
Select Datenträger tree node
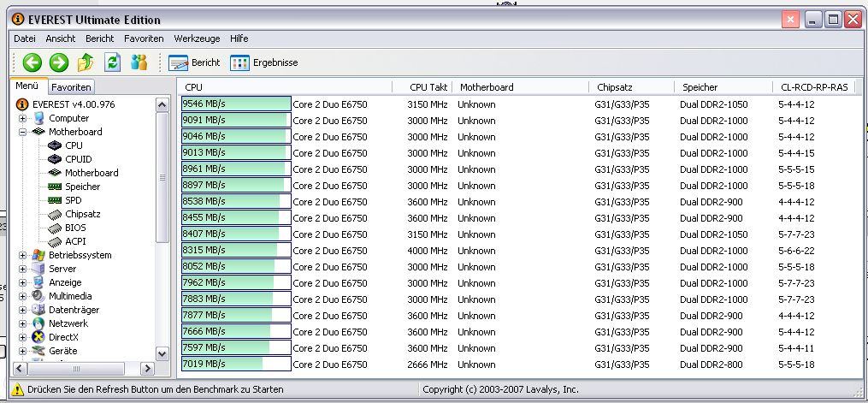pos(74,310)
